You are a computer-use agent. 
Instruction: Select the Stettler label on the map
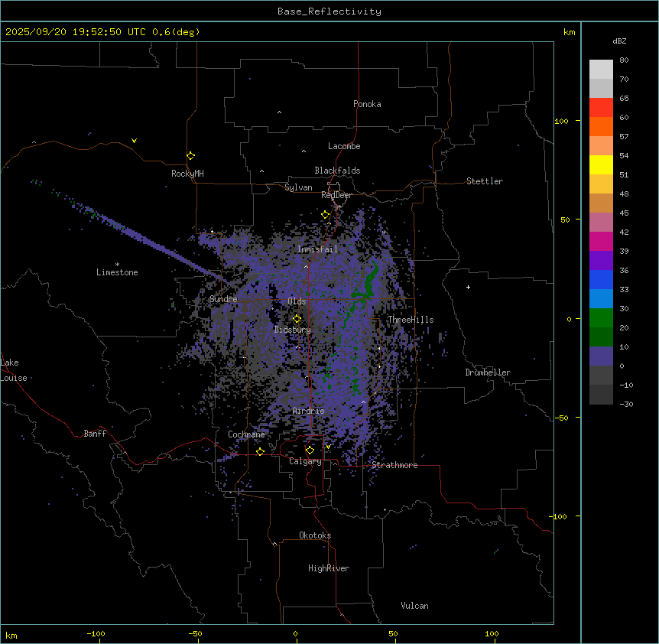click(485, 181)
